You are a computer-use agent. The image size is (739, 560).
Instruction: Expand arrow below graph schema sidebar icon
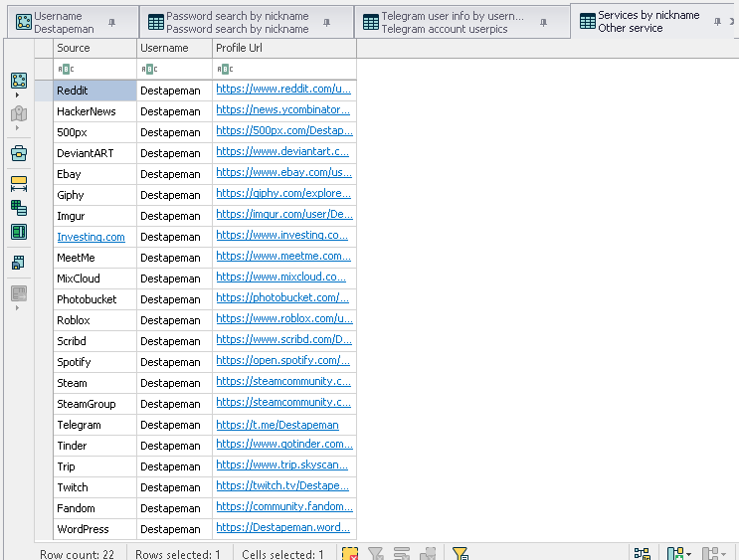click(18, 95)
